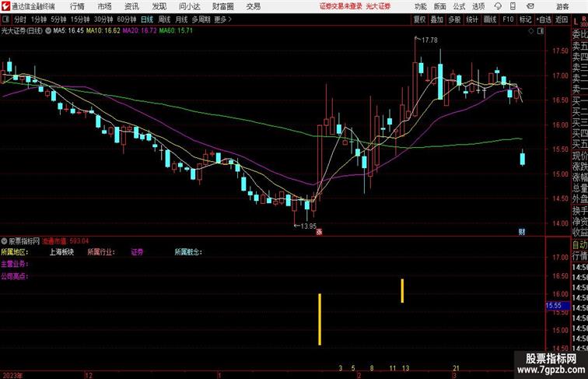Open the 多周期 multi-period view
The height and width of the screenshot is (379, 588).
201,19
